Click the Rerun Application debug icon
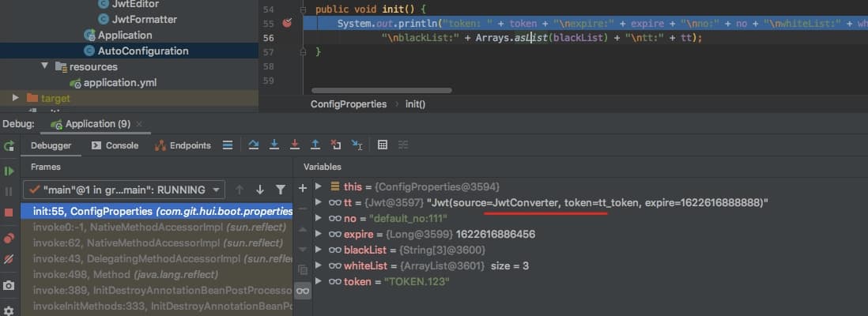868x316 pixels. pos(9,146)
